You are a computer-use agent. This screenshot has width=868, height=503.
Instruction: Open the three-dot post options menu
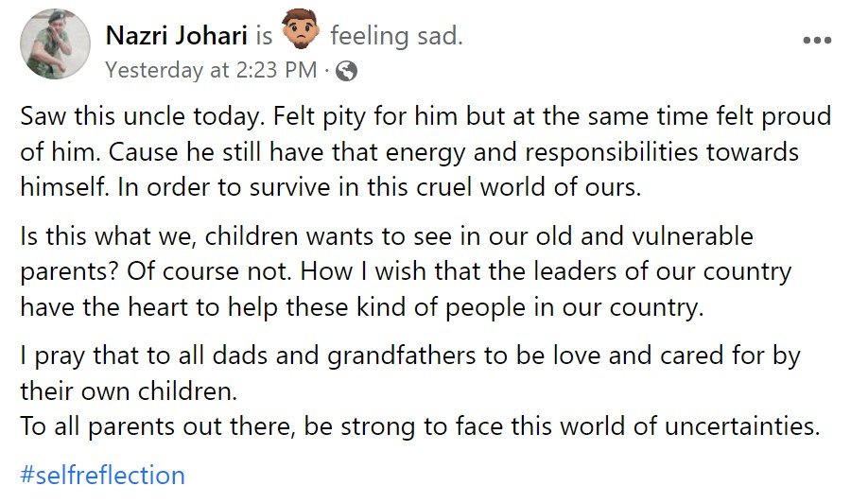[x=817, y=41]
